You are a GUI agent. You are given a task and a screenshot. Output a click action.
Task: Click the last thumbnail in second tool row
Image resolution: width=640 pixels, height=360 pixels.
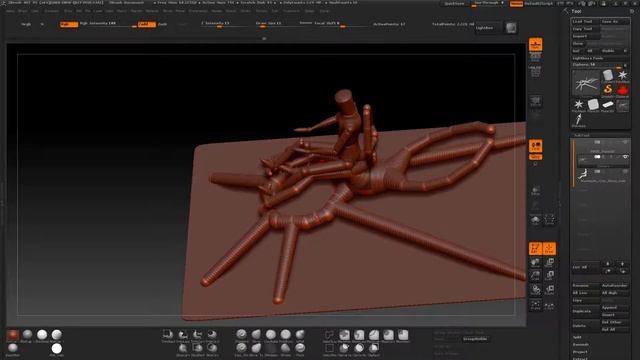coord(622,105)
